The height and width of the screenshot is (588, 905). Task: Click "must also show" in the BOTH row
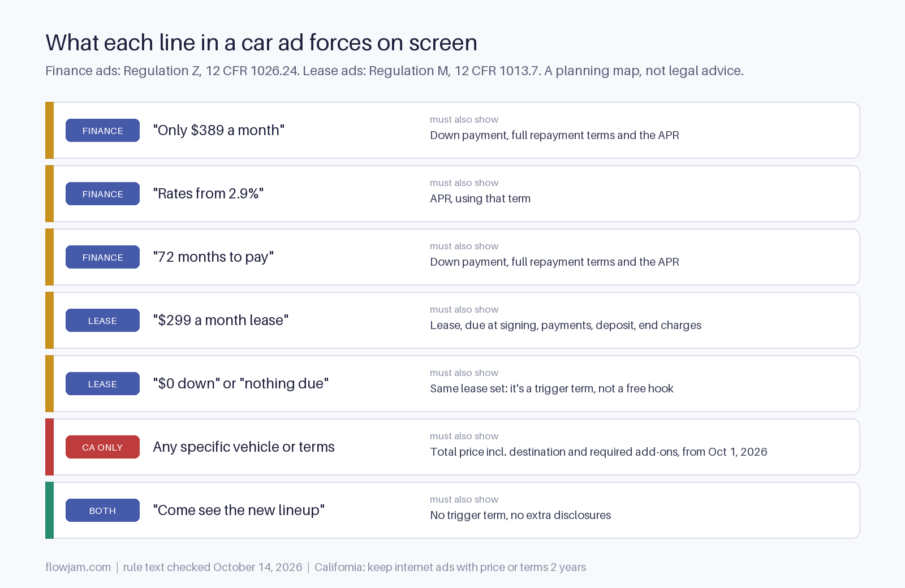pyautogui.click(x=464, y=500)
